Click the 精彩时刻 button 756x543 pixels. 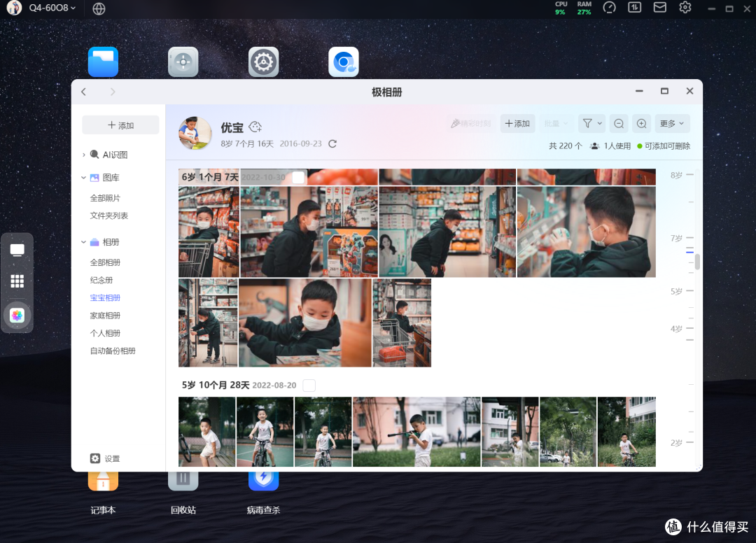(471, 124)
